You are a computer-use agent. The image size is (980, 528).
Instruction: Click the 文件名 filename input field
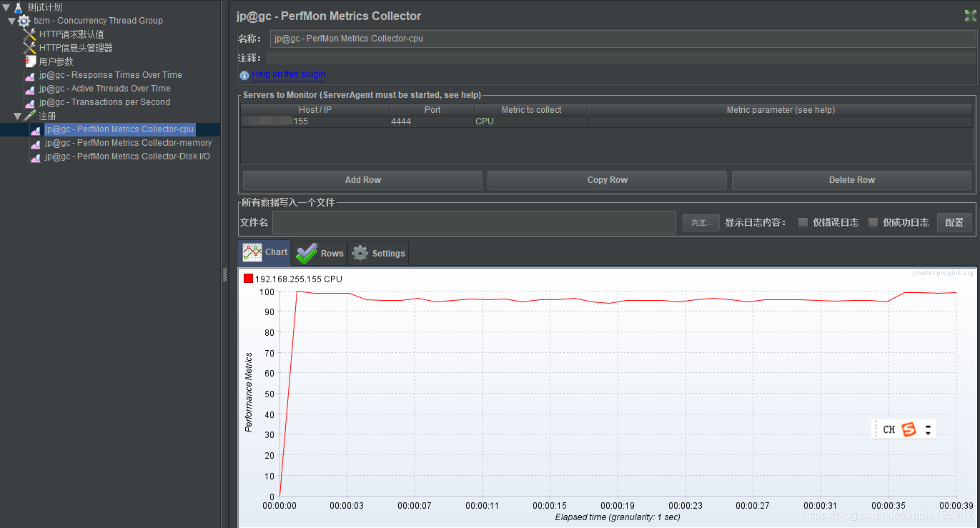coord(474,222)
